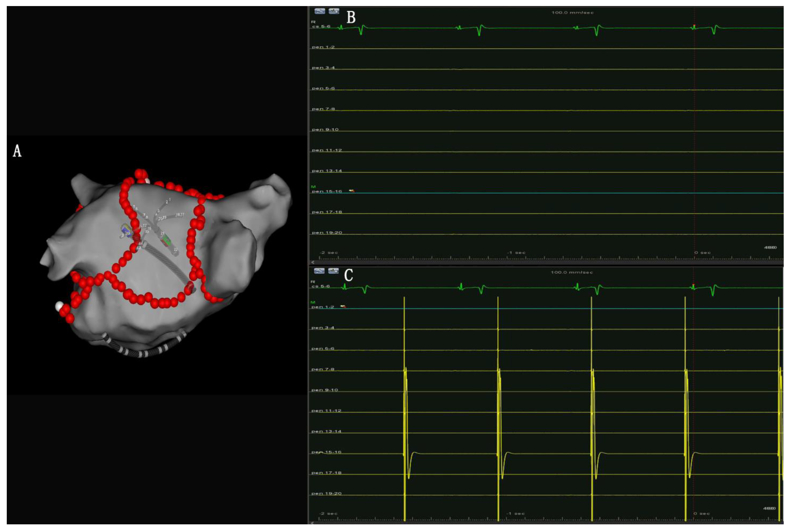Select the cs 5-6 reference channel label in panel B

tap(321, 27)
